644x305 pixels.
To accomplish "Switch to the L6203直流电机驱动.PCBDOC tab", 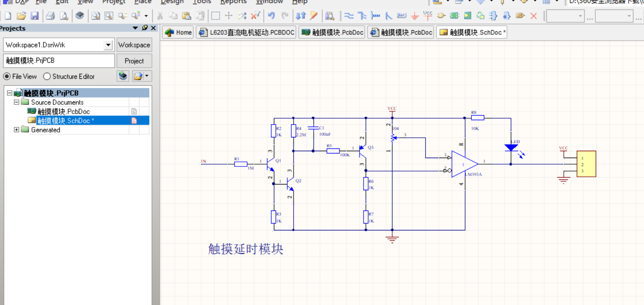I will point(247,33).
